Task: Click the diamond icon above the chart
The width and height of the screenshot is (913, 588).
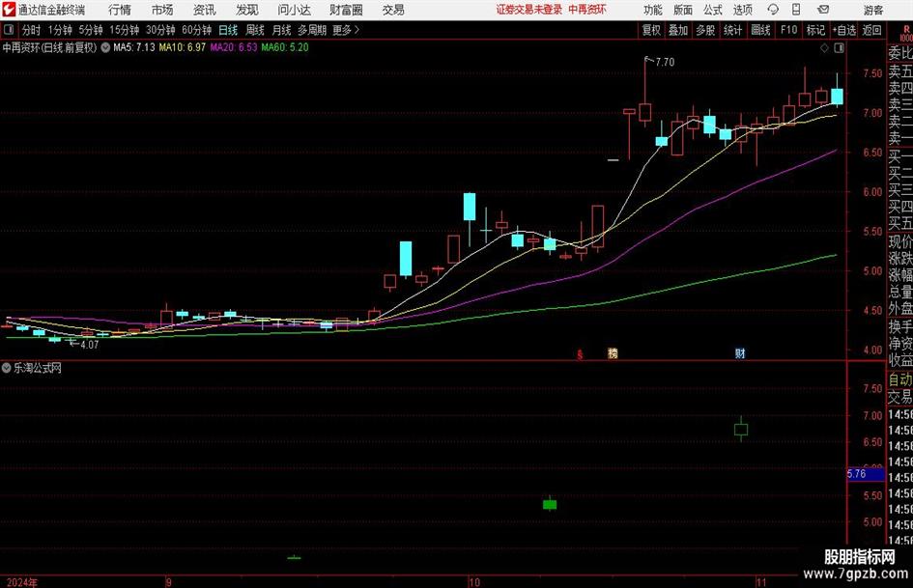Action: pyautogui.click(x=824, y=48)
